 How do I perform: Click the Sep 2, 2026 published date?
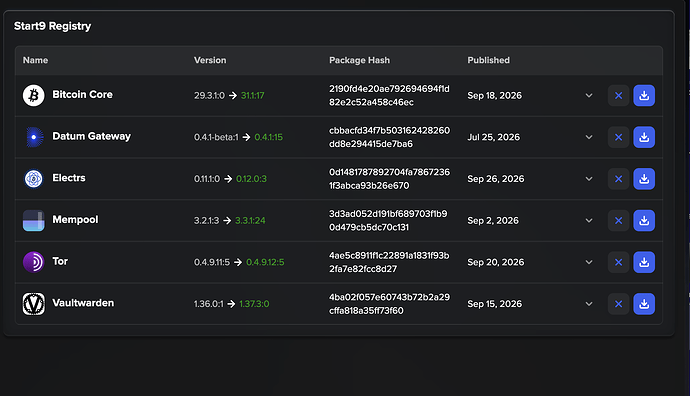(x=493, y=220)
